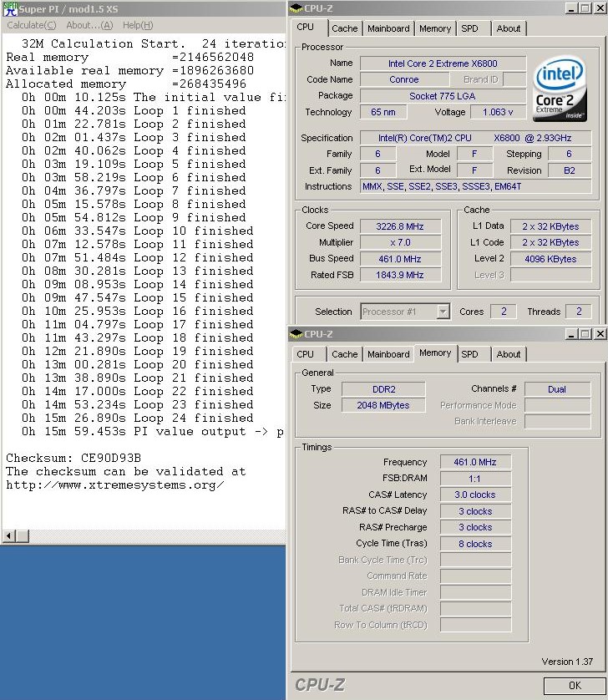This screenshot has height=700, width=608.
Task: Expand the Processor #1 selection dropdown
Action: click(x=443, y=312)
